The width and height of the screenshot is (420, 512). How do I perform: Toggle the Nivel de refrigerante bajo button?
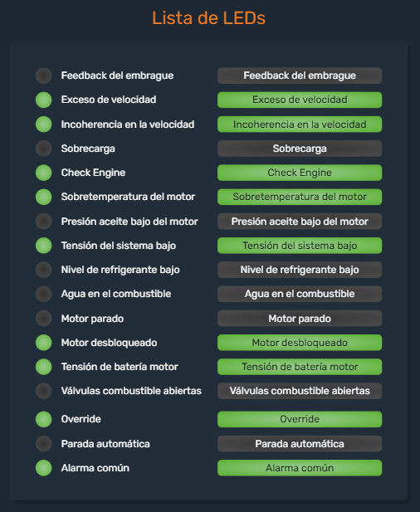(x=300, y=270)
